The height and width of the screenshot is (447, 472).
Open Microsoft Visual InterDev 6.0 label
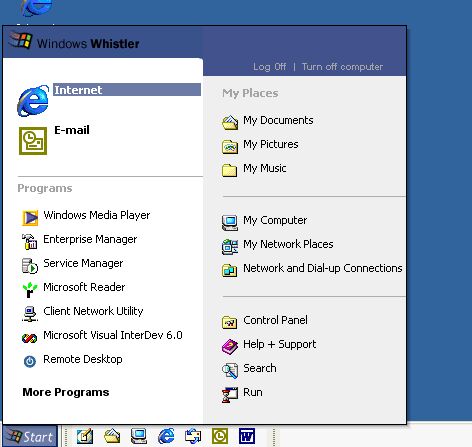pyautogui.click(x=113, y=335)
